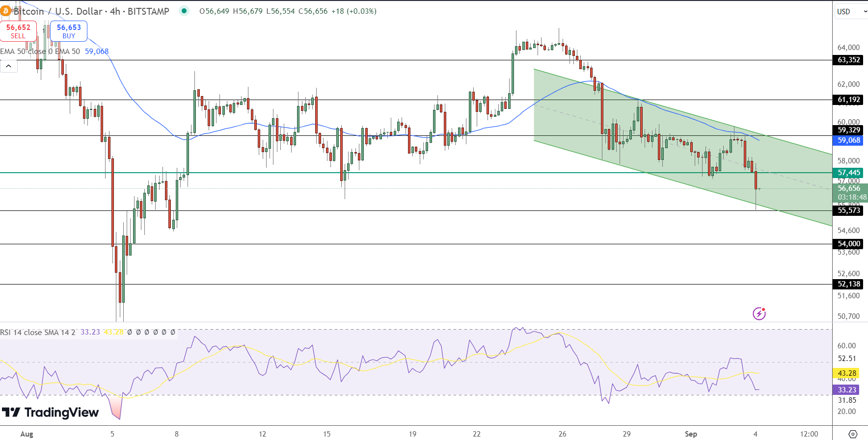Select the 59,329 price level label
The image size is (868, 440).
click(x=849, y=130)
